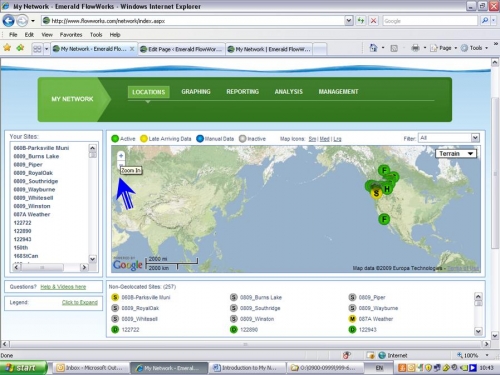Switch to the third My Network browser tab
The image size is (500, 375).
(x=269, y=49)
